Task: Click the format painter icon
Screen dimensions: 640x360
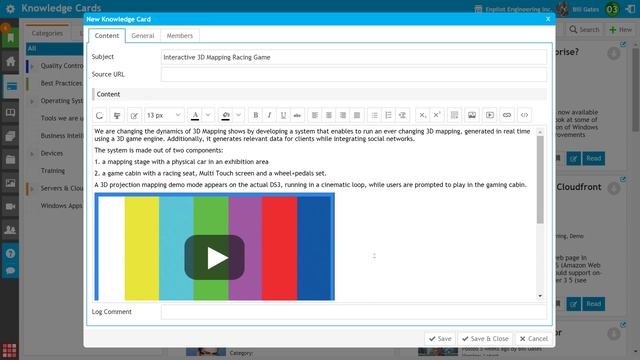Action: pyautogui.click(x=117, y=116)
